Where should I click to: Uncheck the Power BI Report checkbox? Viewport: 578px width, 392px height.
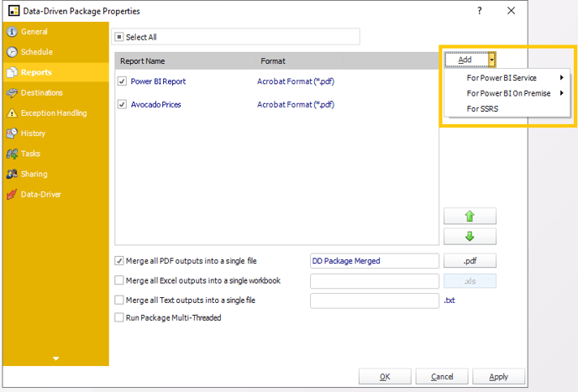122,81
